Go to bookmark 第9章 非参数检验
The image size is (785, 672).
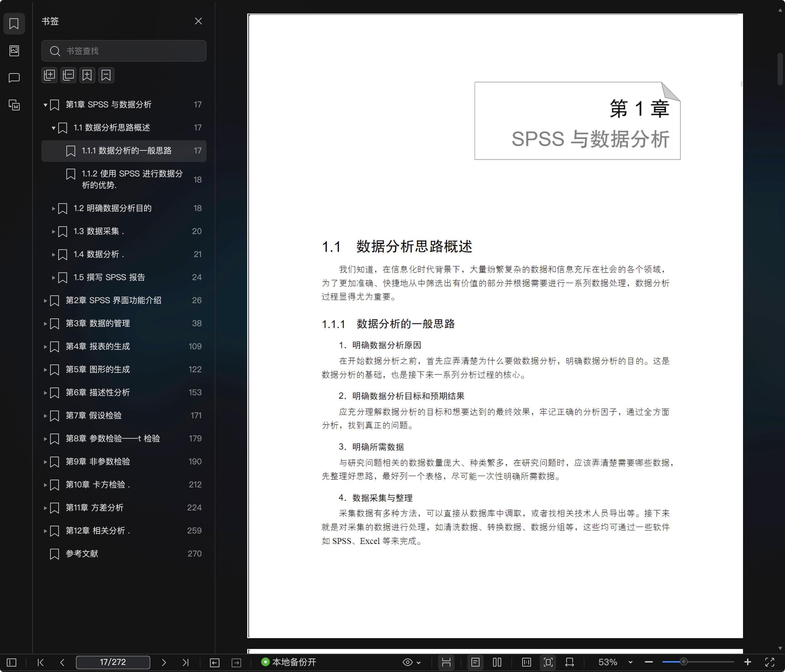click(x=124, y=462)
